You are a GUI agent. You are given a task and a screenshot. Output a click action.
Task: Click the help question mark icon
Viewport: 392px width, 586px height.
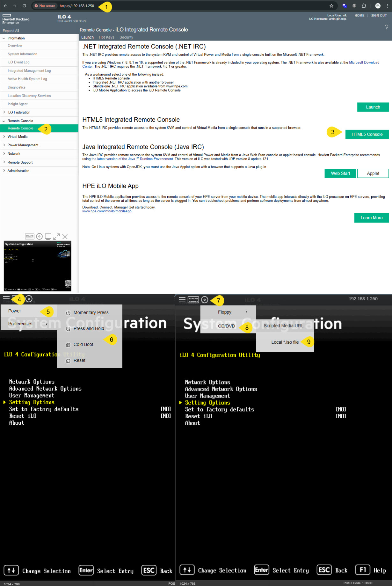click(387, 27)
